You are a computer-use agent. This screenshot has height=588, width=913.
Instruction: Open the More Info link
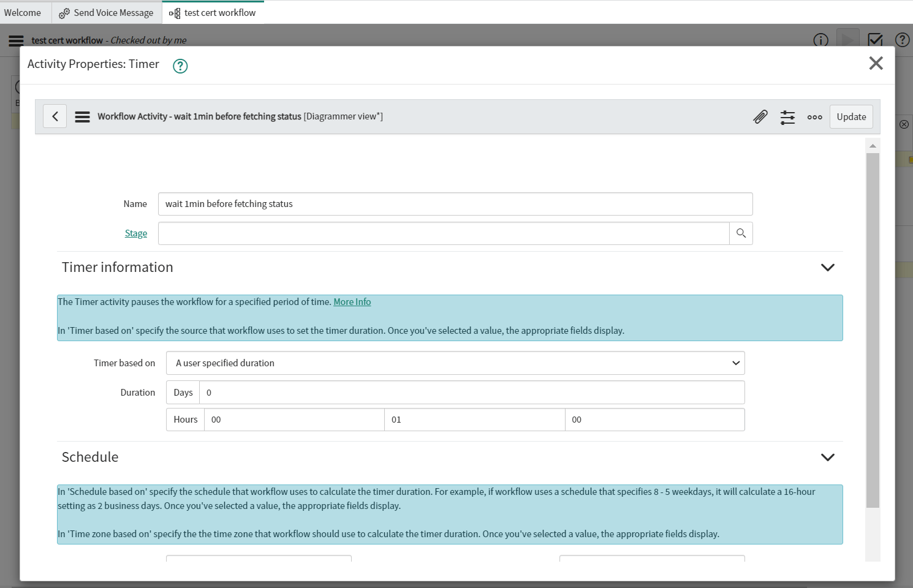(352, 301)
